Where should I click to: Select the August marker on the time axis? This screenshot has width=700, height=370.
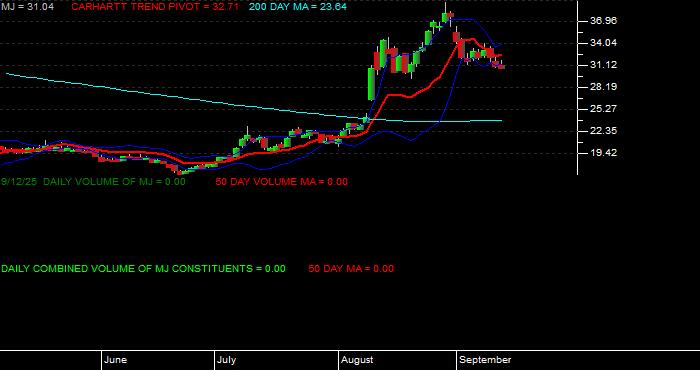tap(357, 360)
